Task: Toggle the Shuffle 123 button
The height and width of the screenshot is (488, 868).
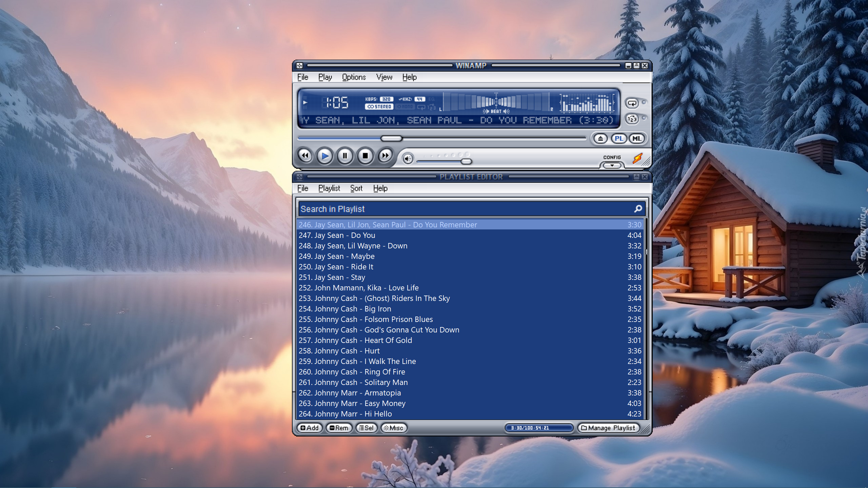Action: pyautogui.click(x=632, y=119)
